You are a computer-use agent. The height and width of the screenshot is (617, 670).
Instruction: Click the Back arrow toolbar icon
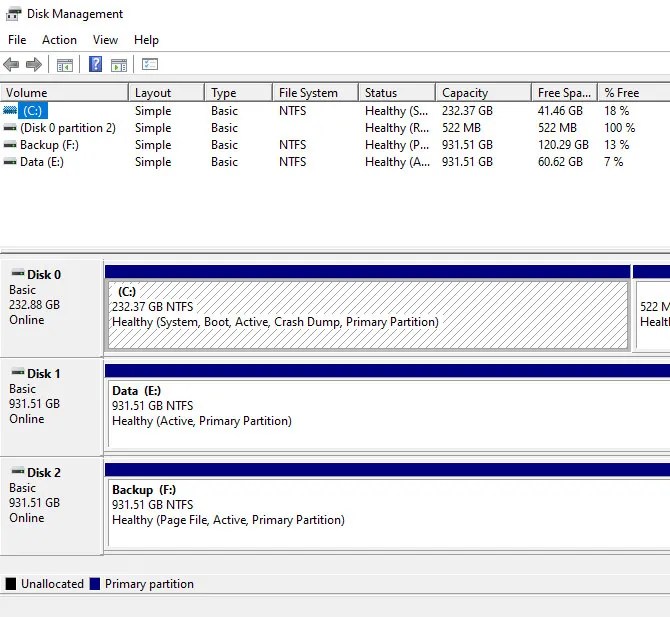[11, 65]
